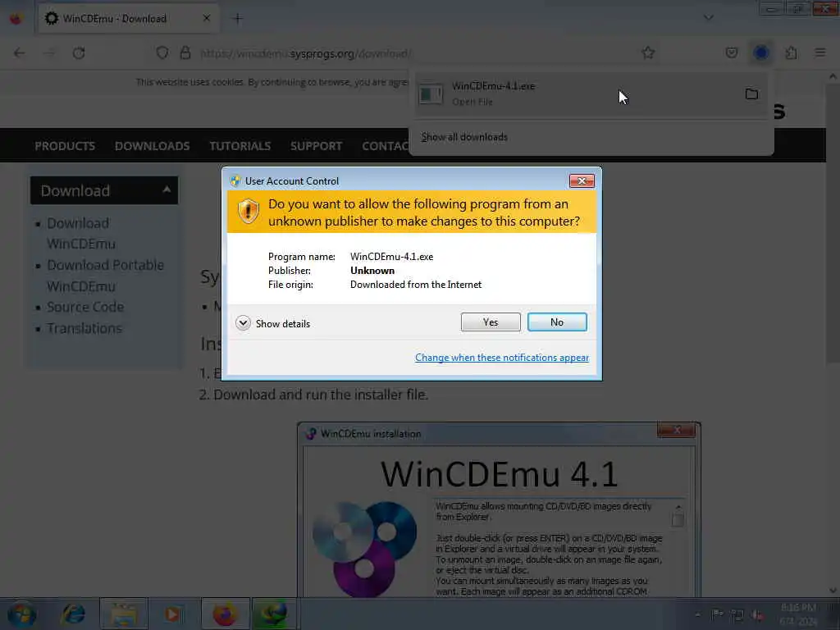This screenshot has height=630, width=840.
Task: Open Change when these notifications appear link
Action: (502, 358)
